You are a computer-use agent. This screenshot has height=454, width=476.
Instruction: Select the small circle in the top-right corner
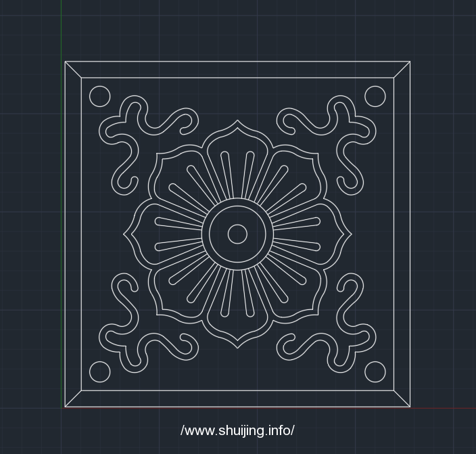click(x=375, y=96)
